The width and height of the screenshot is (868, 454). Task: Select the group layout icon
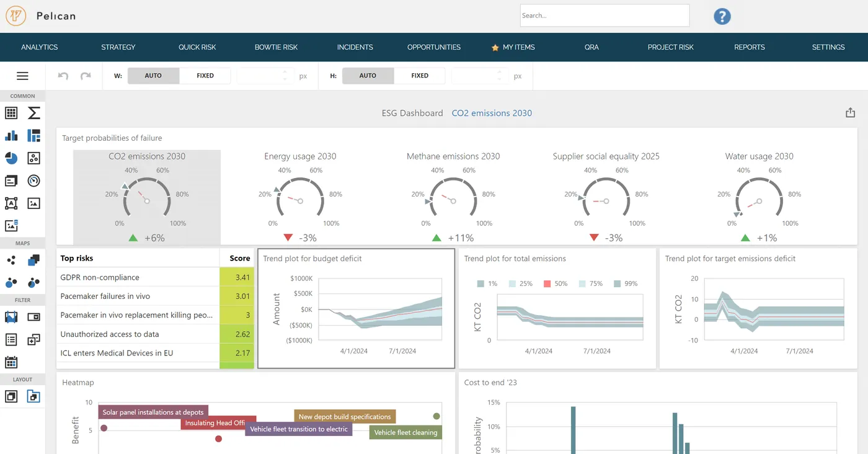11,396
